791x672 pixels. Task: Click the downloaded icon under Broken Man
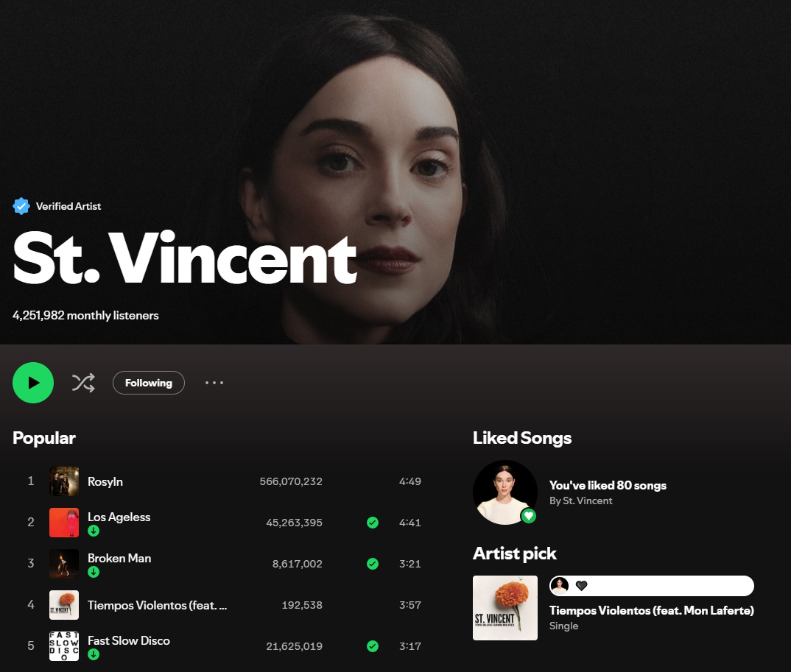pyautogui.click(x=94, y=572)
